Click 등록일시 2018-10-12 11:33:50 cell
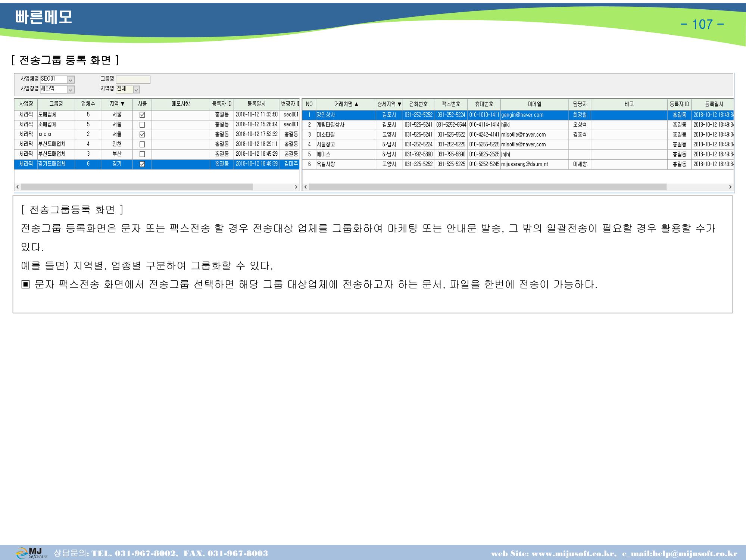This screenshot has width=746, height=560. (x=256, y=115)
